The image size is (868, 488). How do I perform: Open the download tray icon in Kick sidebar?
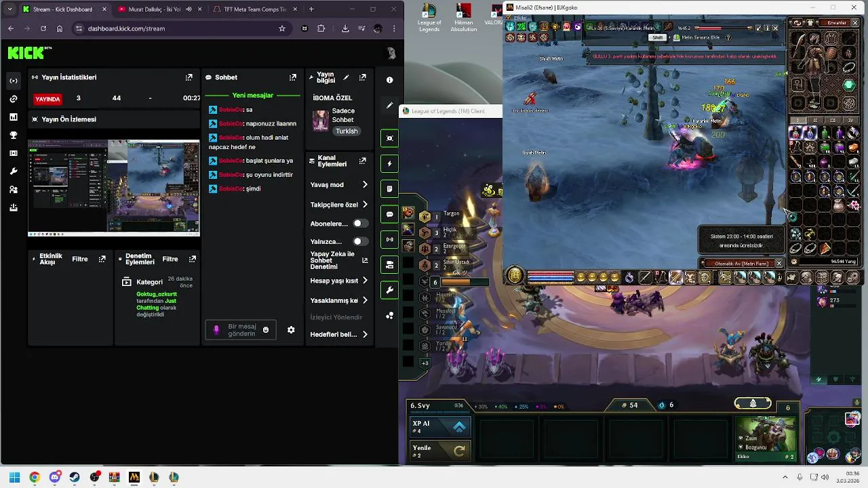coord(14,208)
